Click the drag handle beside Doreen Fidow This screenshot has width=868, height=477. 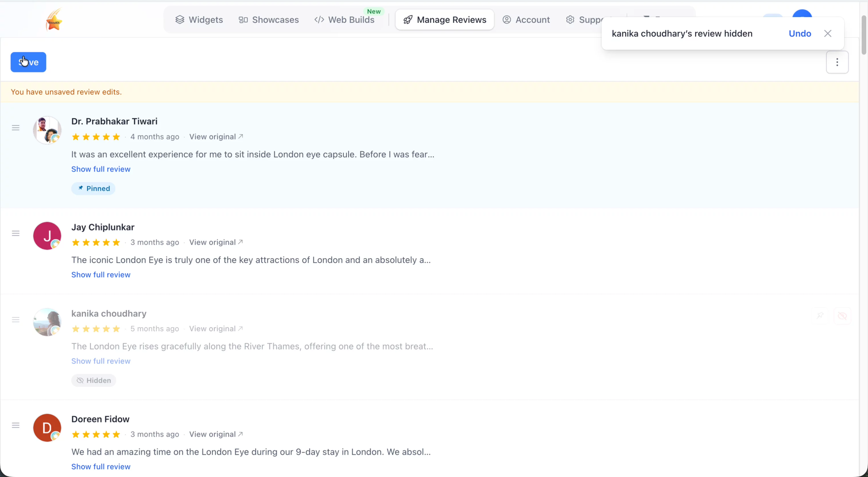tap(15, 425)
